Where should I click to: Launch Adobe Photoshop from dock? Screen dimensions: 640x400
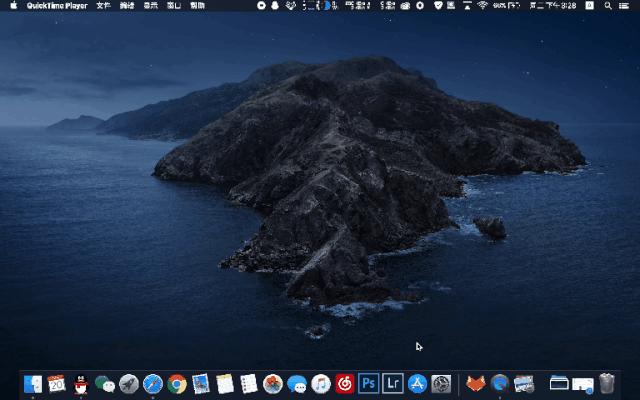369,383
